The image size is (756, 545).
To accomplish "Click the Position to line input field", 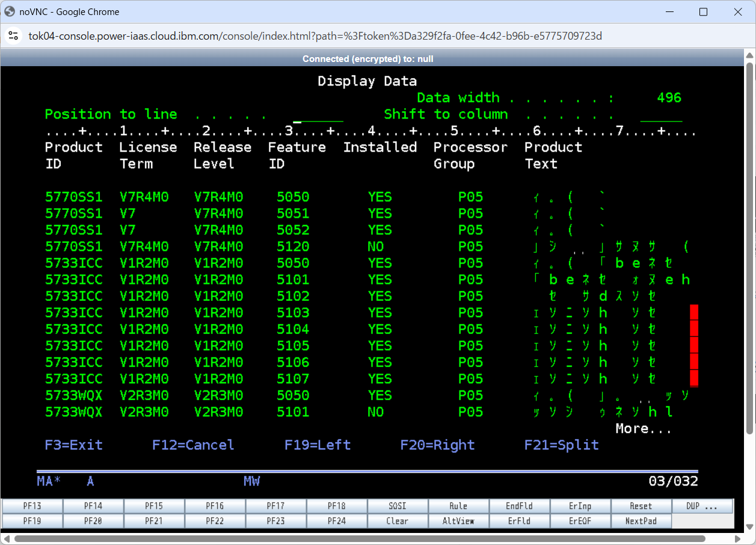I will point(318,115).
